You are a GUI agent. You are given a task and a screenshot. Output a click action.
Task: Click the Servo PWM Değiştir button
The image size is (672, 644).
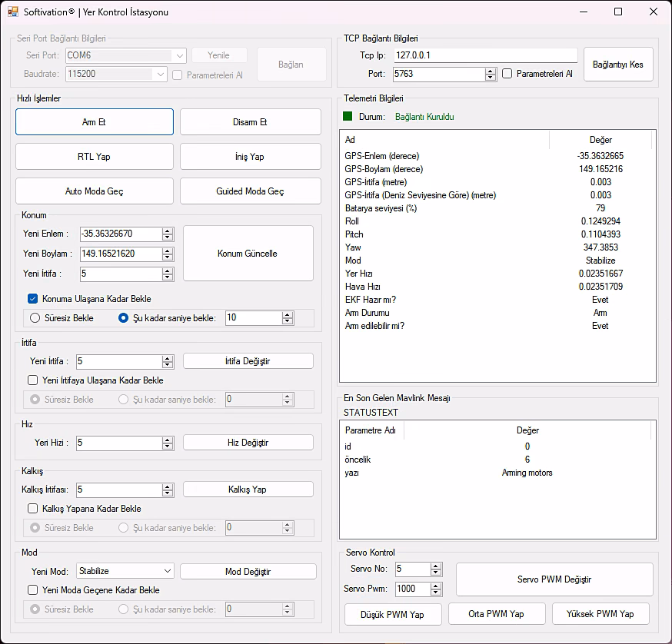click(554, 579)
